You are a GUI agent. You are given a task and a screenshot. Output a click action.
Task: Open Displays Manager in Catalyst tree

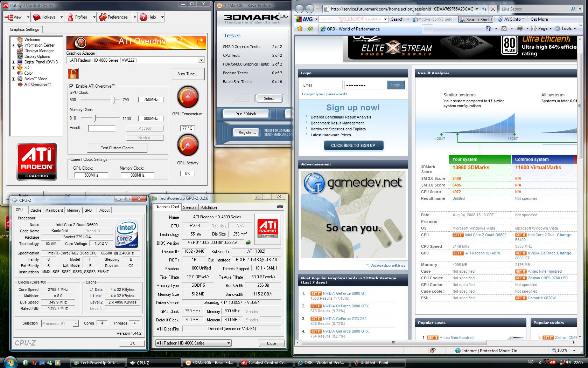tap(39, 51)
